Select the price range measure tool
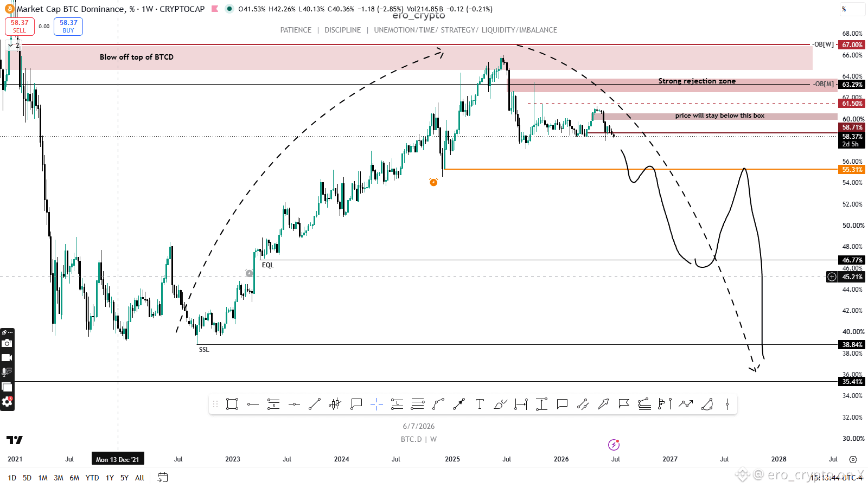The width and height of the screenshot is (868, 488). (541, 404)
